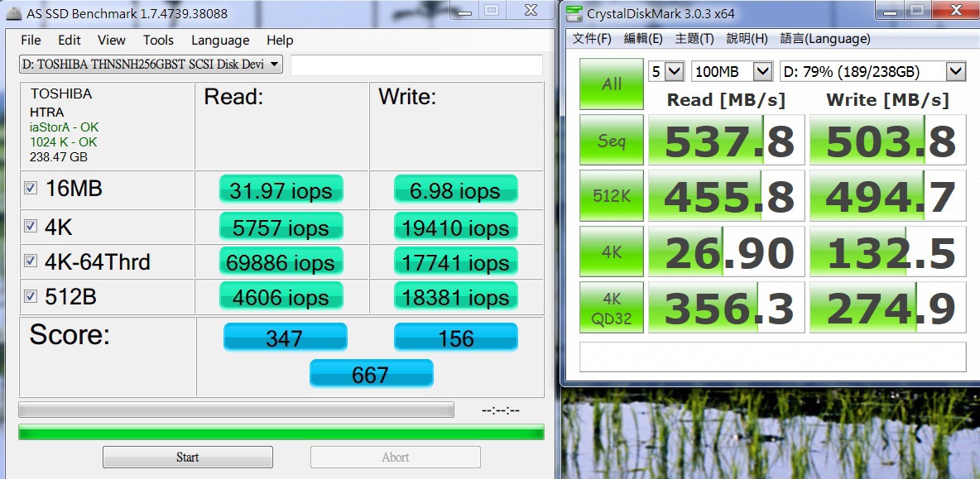This screenshot has height=479, width=980.
Task: Open the 文件(F) menu in CrystalDiskMark
Action: [x=592, y=39]
